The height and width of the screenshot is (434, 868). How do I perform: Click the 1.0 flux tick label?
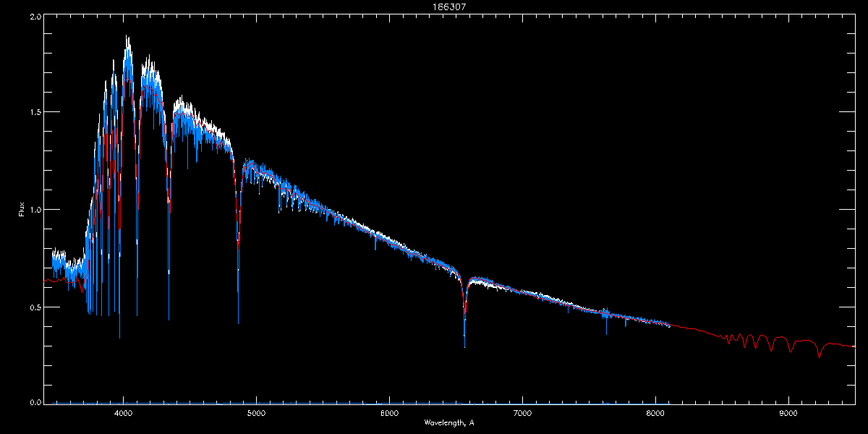click(x=35, y=210)
